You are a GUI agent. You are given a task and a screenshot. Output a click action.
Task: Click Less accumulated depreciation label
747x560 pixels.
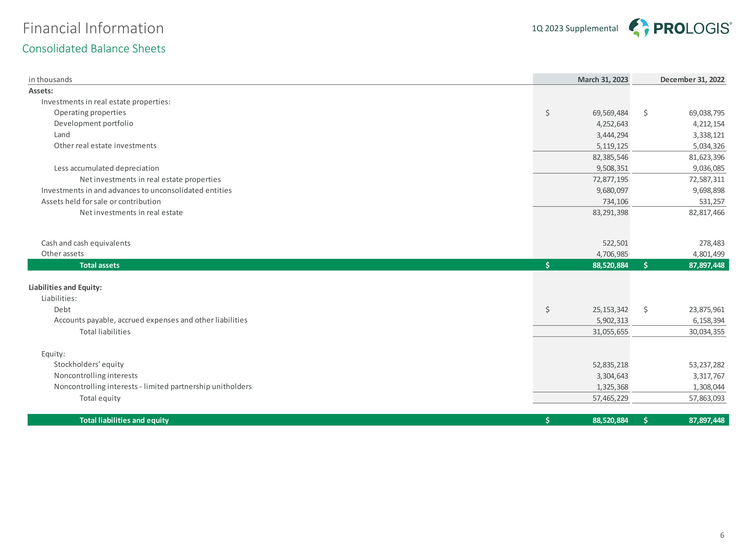pyautogui.click(x=106, y=168)
